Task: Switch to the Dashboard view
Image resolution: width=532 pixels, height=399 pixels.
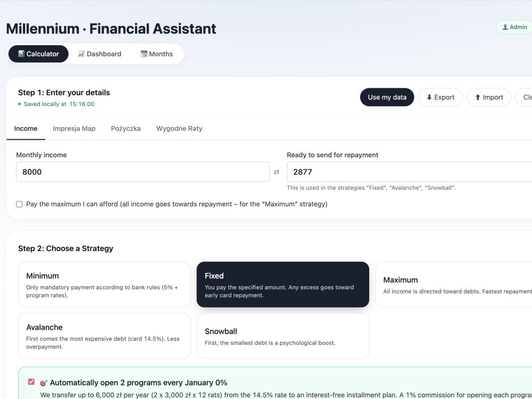Action: point(99,54)
